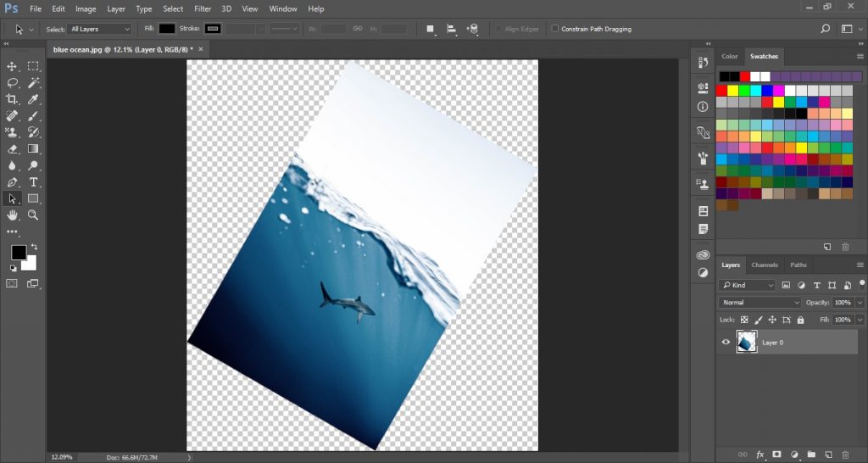Select the Brush tool
Viewport: 868px width, 463px height.
pyautogui.click(x=33, y=115)
